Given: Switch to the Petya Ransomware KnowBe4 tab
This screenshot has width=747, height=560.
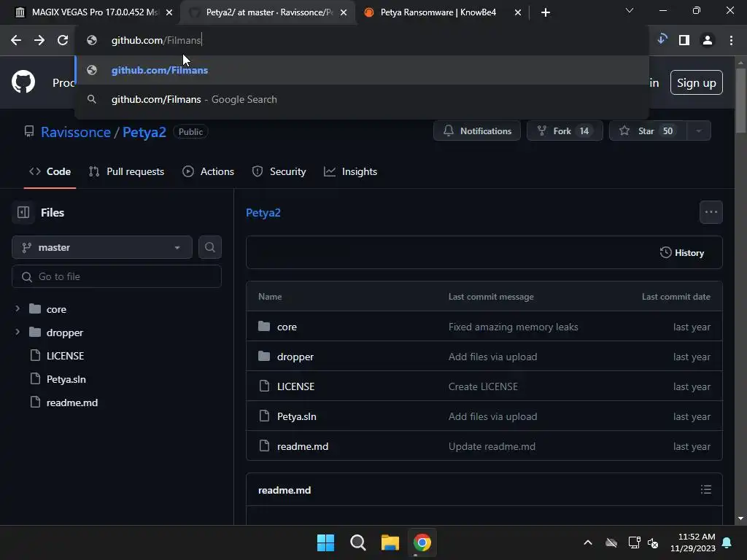Looking at the screenshot, I should coord(438,12).
